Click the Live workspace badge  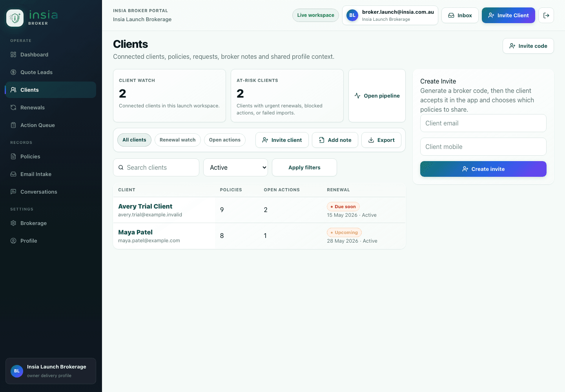coord(315,15)
